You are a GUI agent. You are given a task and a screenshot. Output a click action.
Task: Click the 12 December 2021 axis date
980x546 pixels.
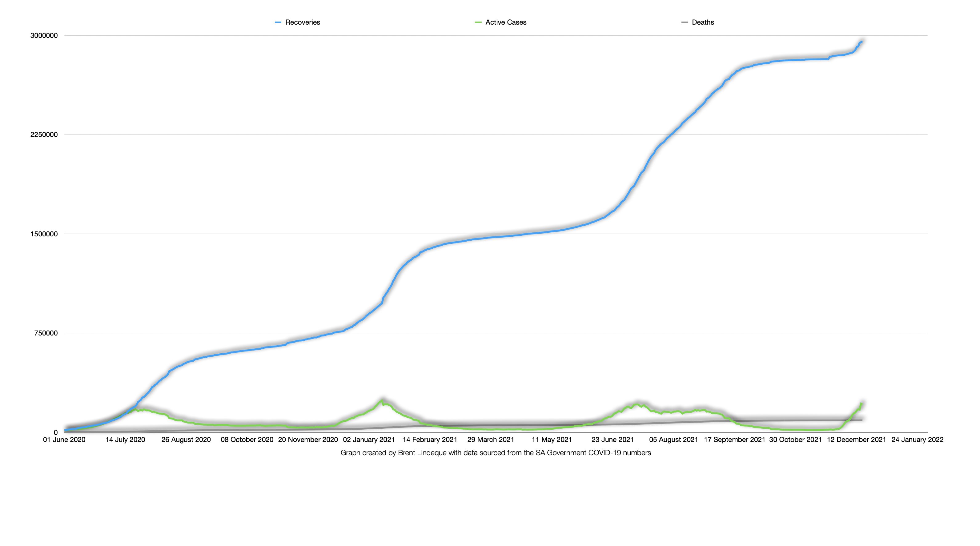pyautogui.click(x=856, y=440)
